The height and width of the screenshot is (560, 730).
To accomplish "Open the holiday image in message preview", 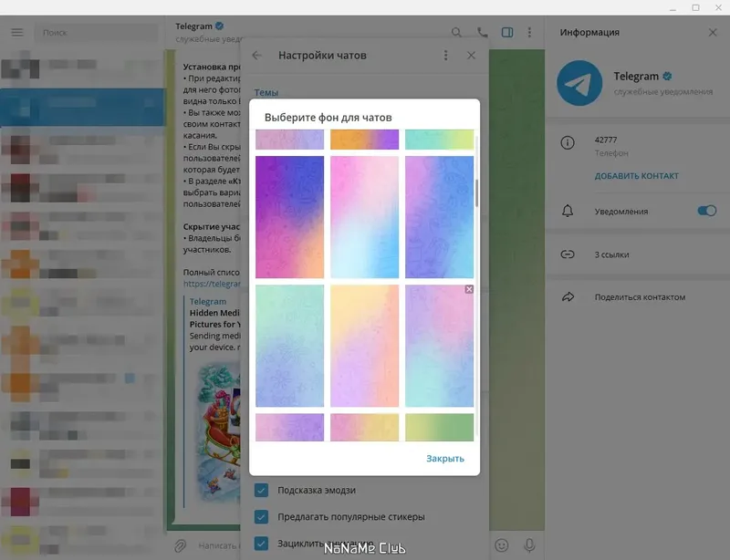I will 219,433.
